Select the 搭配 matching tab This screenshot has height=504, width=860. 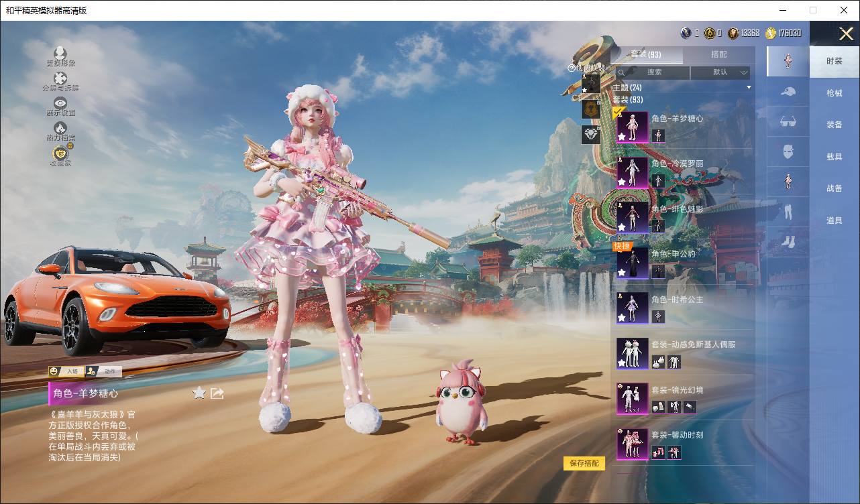point(718,54)
